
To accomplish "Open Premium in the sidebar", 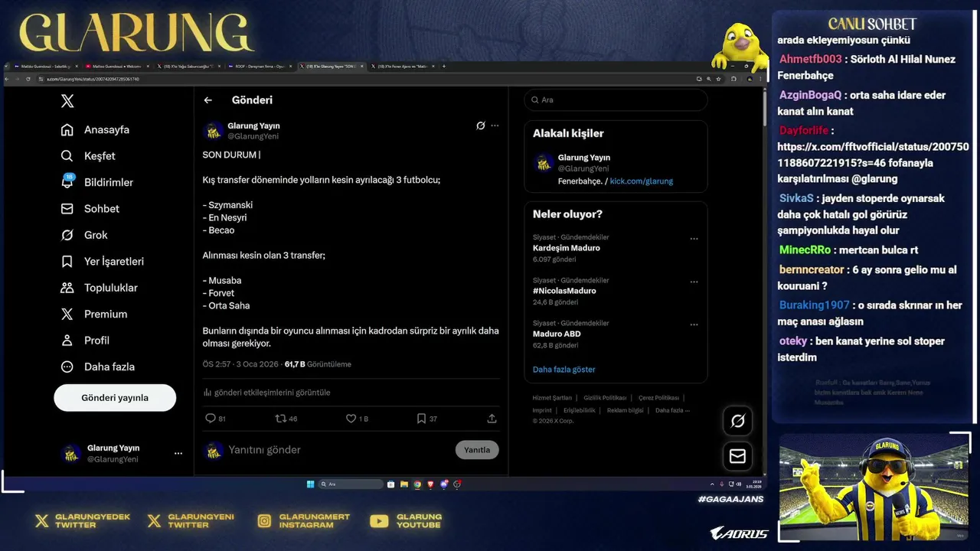I will tap(93, 314).
